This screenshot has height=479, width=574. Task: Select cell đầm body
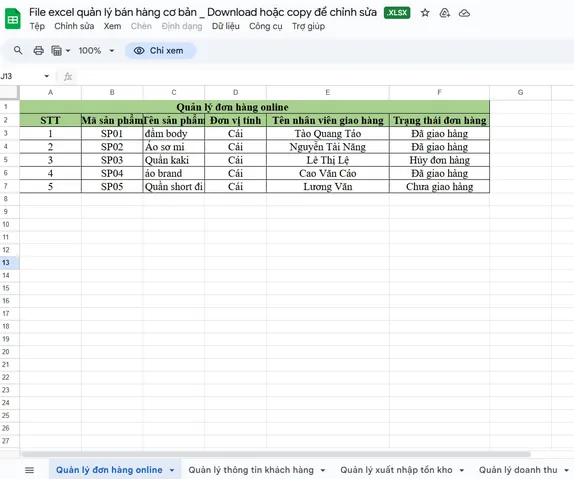pos(174,134)
